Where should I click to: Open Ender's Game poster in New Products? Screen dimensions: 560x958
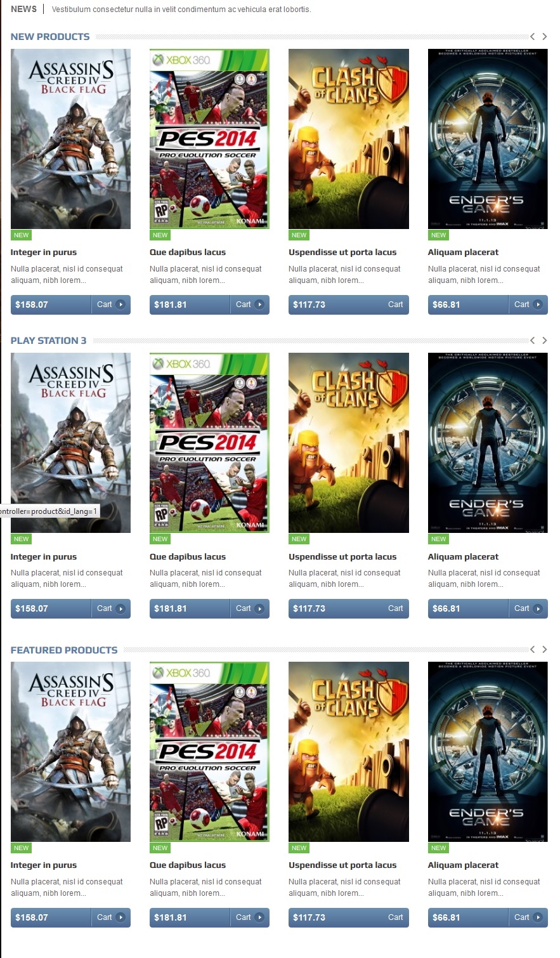click(488, 139)
